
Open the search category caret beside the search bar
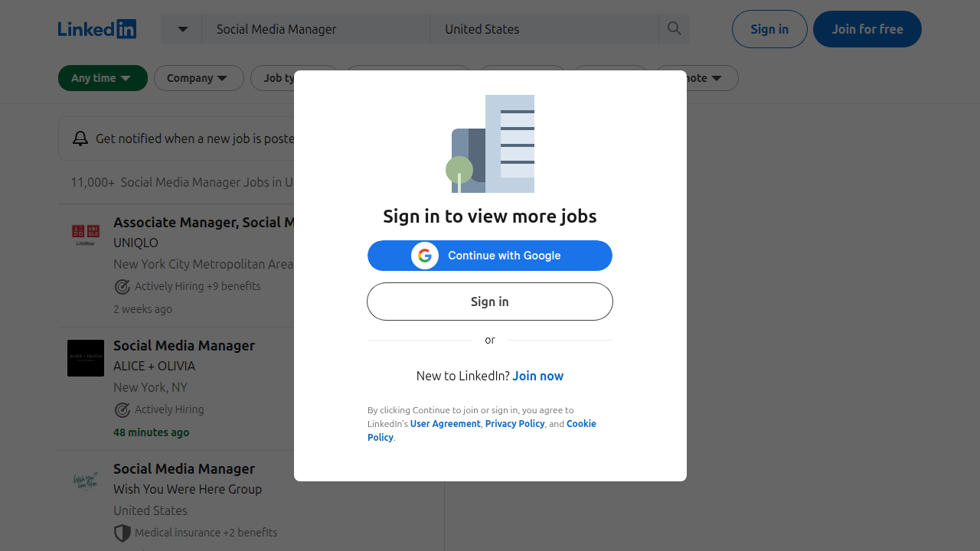coord(181,28)
